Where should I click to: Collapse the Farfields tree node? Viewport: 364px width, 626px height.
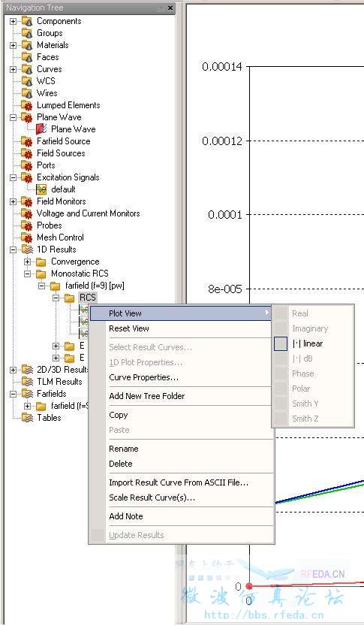14,394
